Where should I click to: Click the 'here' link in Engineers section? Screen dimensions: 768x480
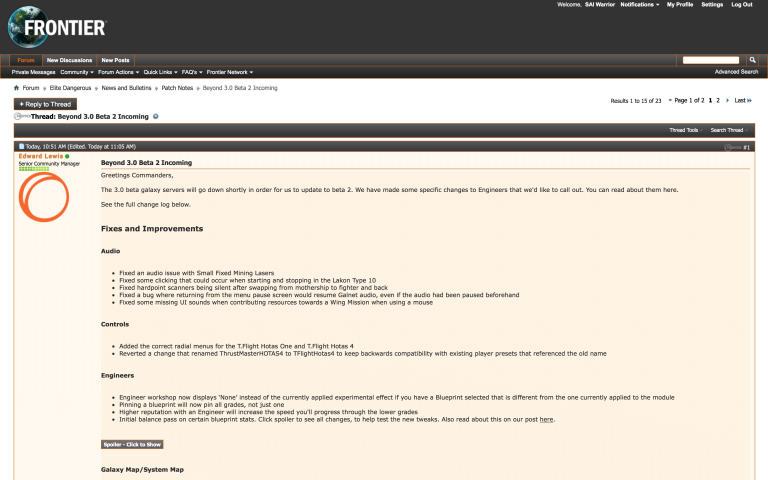(x=546, y=420)
